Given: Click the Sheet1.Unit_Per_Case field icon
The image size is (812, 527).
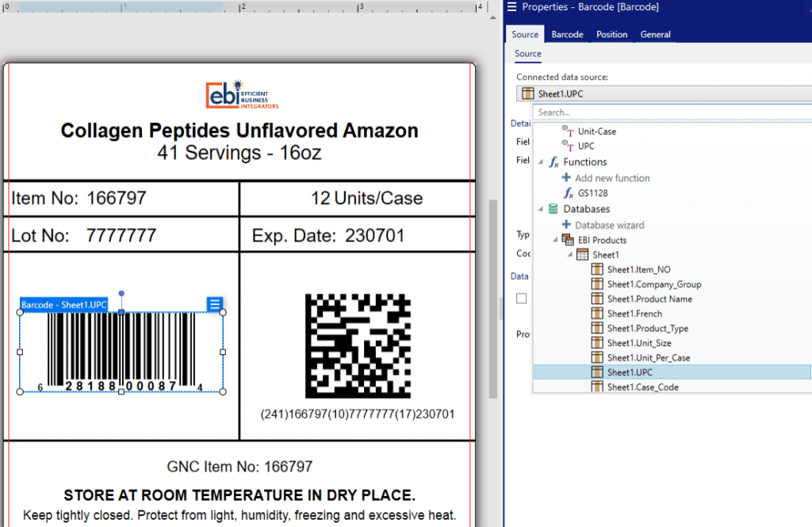Looking at the screenshot, I should 597,357.
